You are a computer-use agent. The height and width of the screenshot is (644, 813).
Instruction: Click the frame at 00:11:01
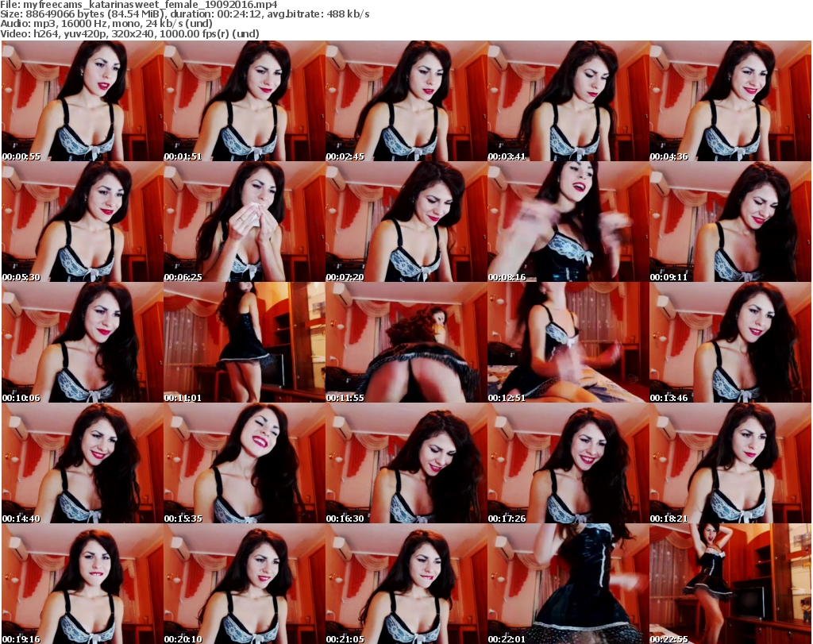[245, 343]
